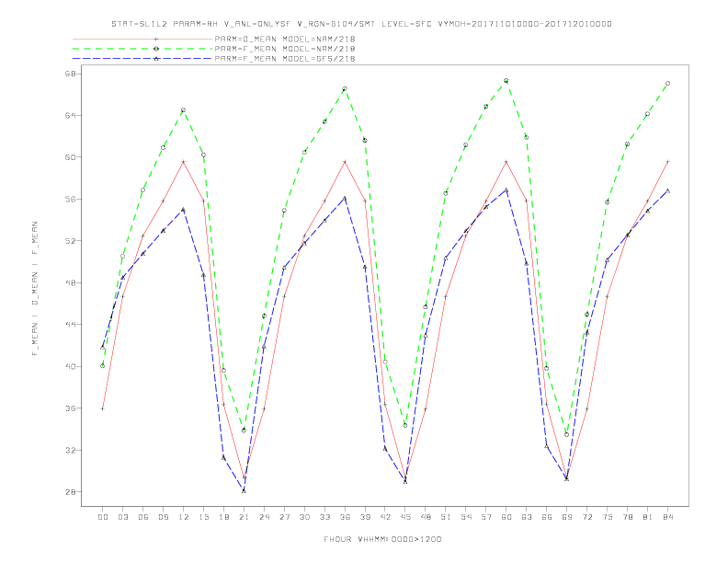Click forecast hour 12 on the horizontal axis

(184, 517)
